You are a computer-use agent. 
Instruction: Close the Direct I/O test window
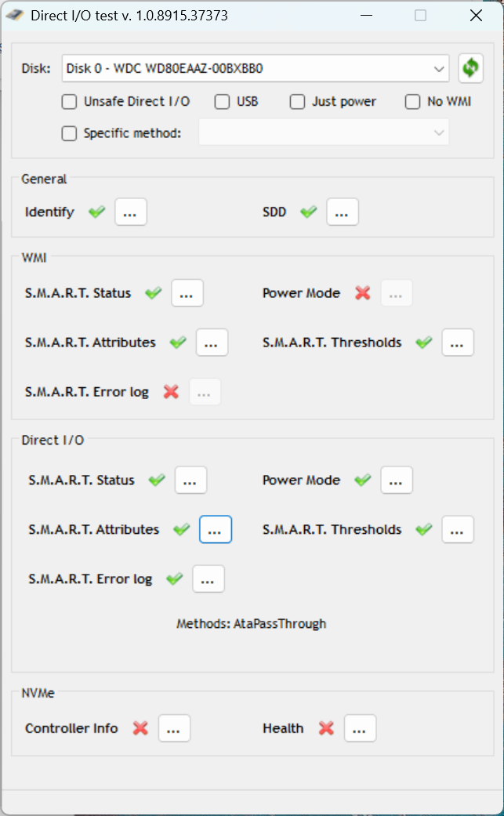(476, 16)
